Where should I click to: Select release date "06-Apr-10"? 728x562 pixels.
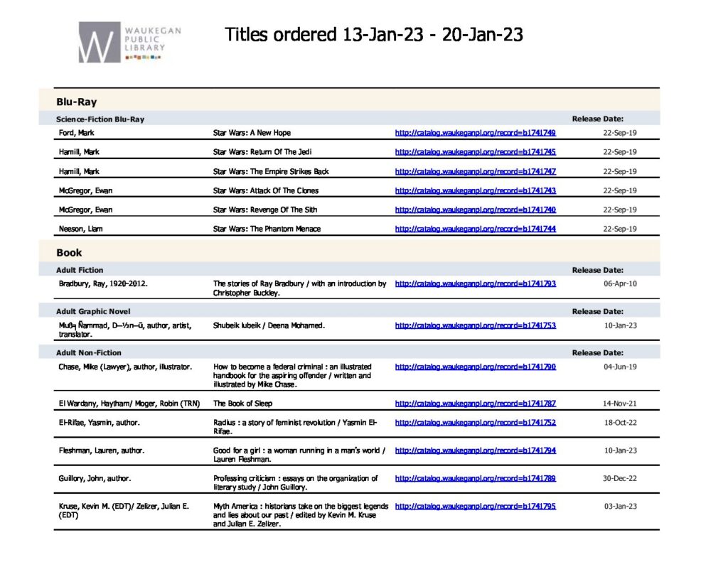620,283
